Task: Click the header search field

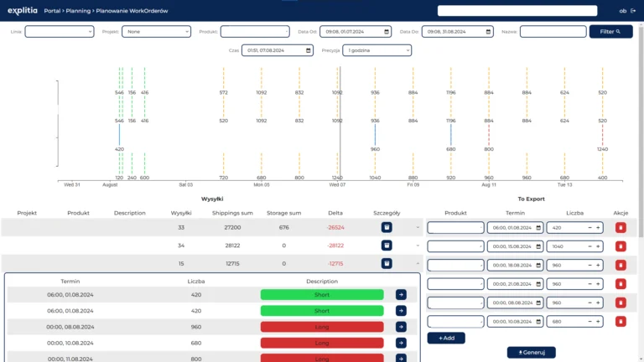Action: pos(517,11)
